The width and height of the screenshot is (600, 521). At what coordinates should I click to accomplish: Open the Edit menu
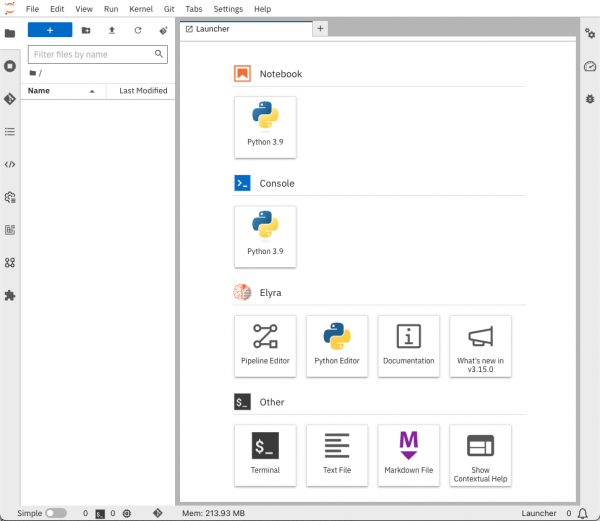57,9
